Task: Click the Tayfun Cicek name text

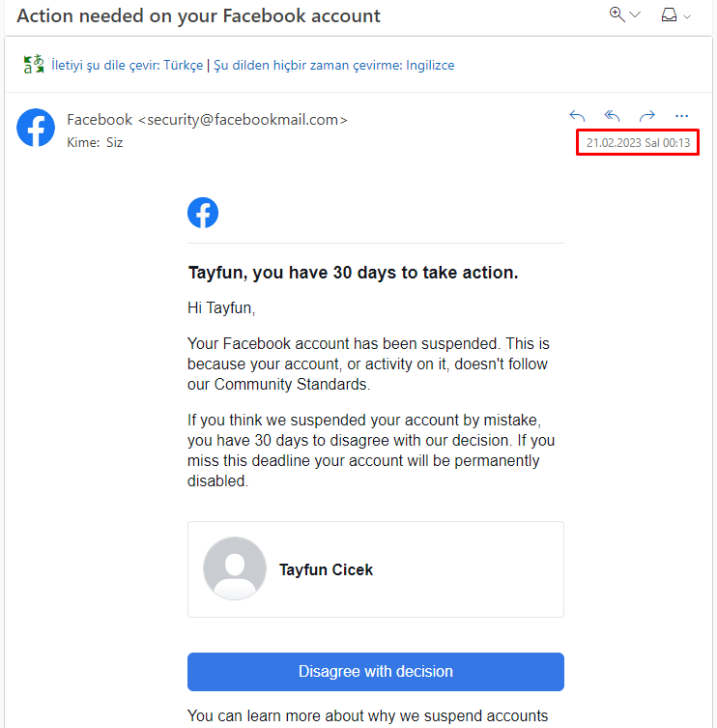Action: (x=326, y=569)
